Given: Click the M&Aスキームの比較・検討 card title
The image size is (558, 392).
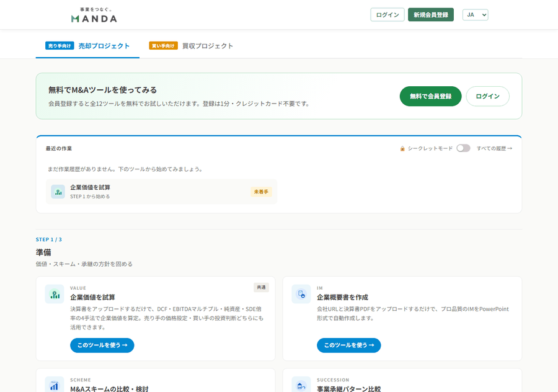Looking at the screenshot, I should click(109, 389).
